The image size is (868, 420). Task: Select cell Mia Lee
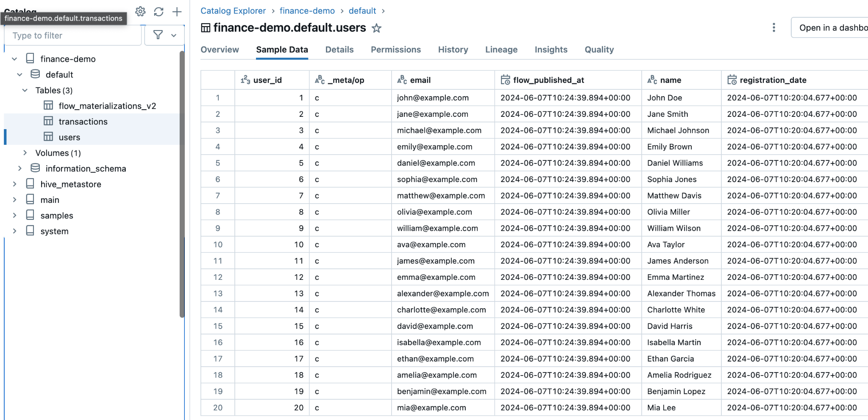pos(682,408)
